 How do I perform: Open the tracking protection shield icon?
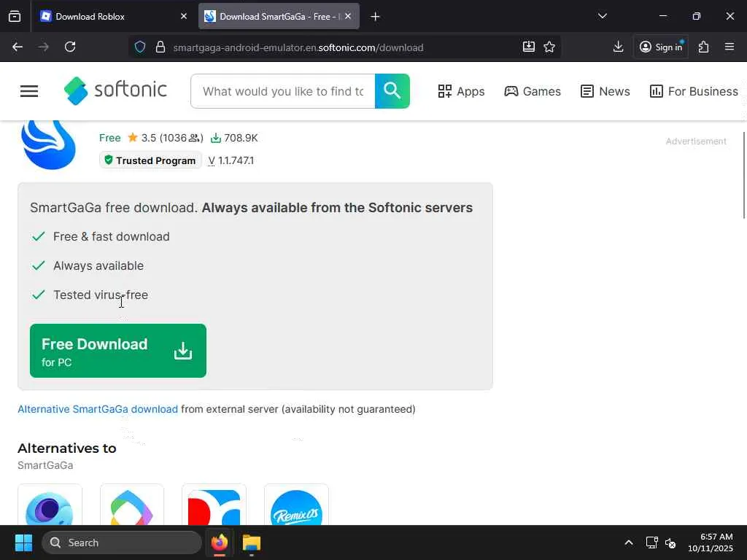click(x=140, y=47)
